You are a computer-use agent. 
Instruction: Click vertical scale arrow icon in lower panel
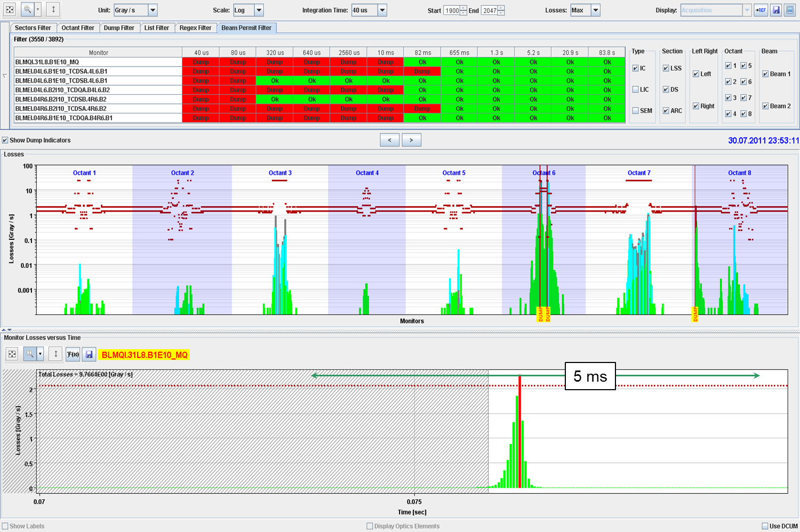(55, 354)
